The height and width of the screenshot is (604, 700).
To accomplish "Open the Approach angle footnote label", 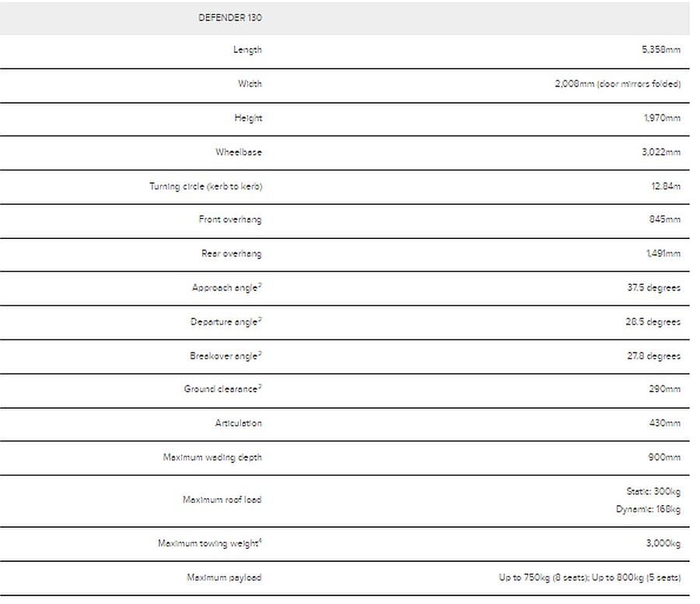I will click(x=226, y=288).
